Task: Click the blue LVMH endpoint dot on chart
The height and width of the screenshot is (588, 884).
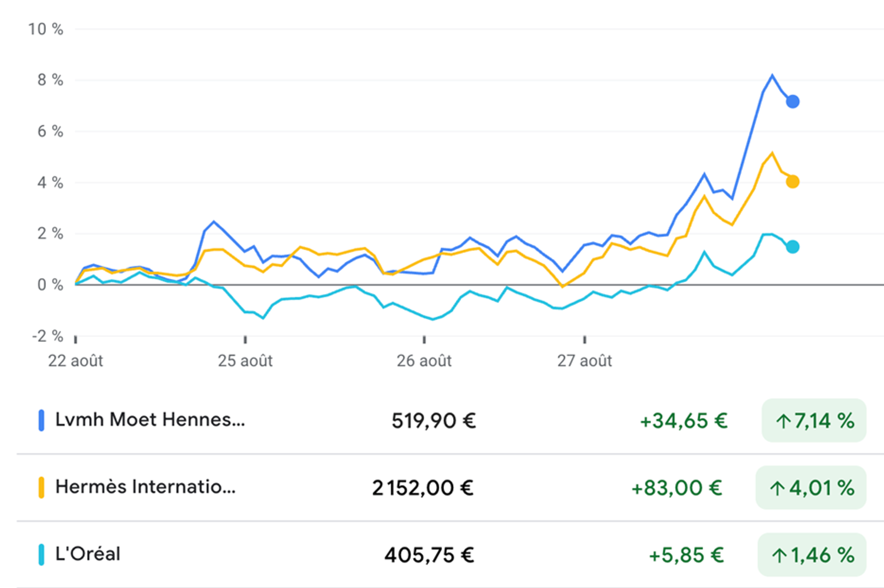Action: (x=793, y=101)
